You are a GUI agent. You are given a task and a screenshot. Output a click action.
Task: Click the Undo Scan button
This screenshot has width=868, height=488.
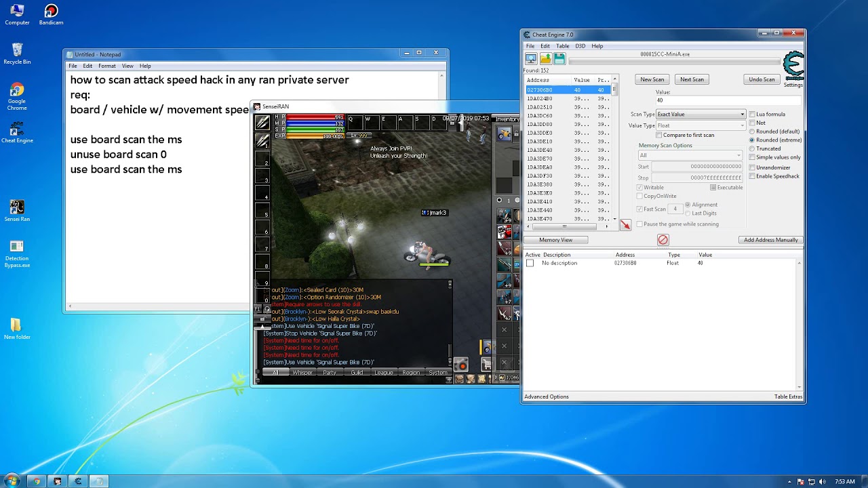pyautogui.click(x=762, y=79)
